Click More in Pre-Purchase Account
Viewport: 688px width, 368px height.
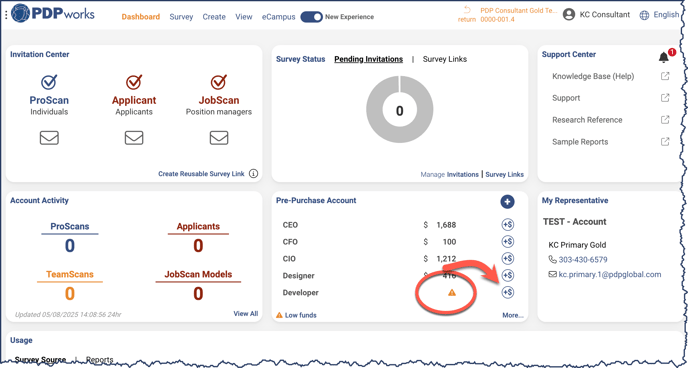513,315
